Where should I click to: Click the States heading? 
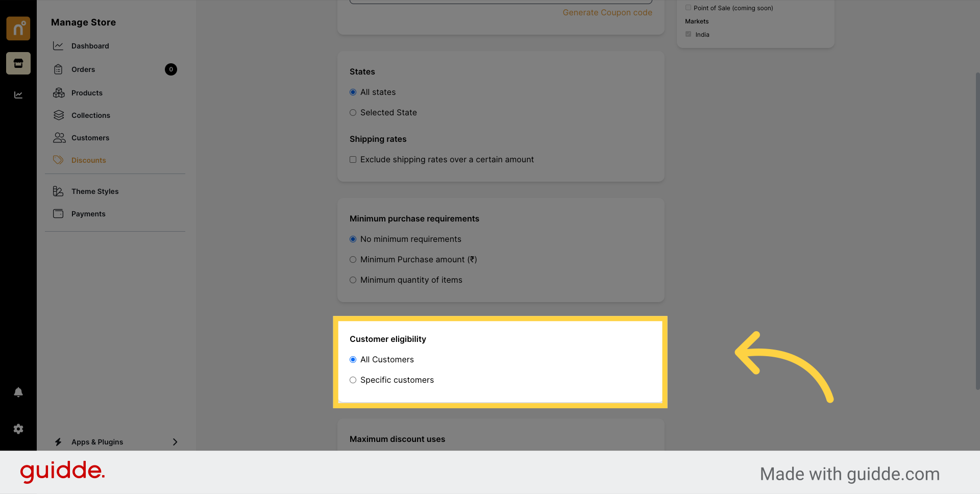[362, 71]
